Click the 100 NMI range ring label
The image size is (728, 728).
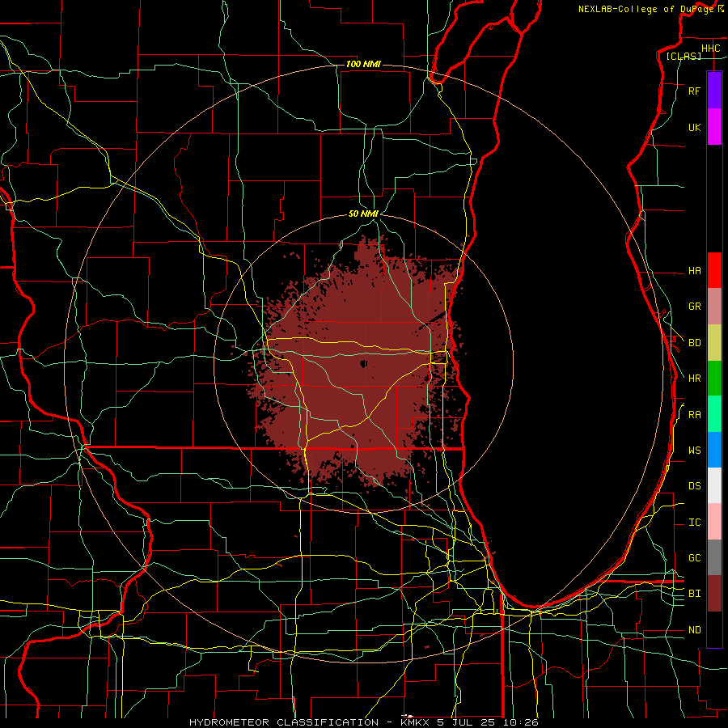363,64
